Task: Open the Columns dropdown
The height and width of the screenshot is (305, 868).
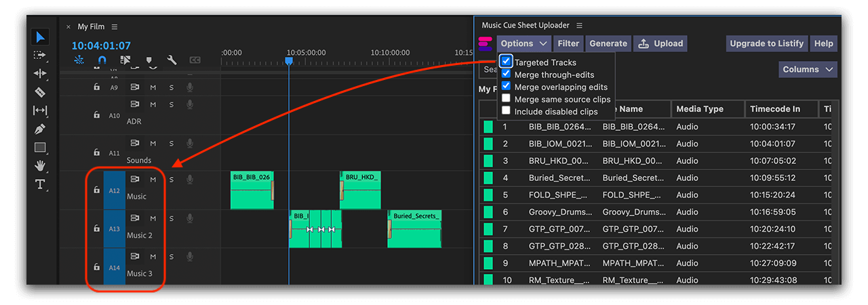Action: [808, 69]
